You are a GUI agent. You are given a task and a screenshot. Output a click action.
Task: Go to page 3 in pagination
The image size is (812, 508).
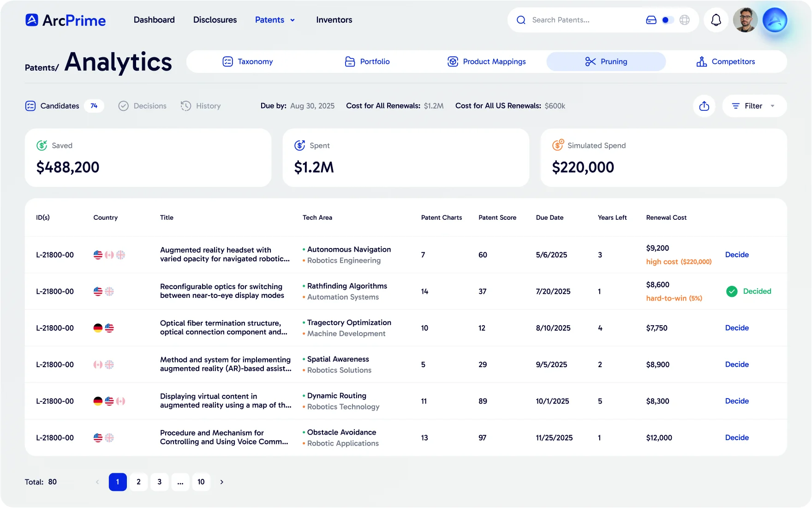tap(160, 482)
